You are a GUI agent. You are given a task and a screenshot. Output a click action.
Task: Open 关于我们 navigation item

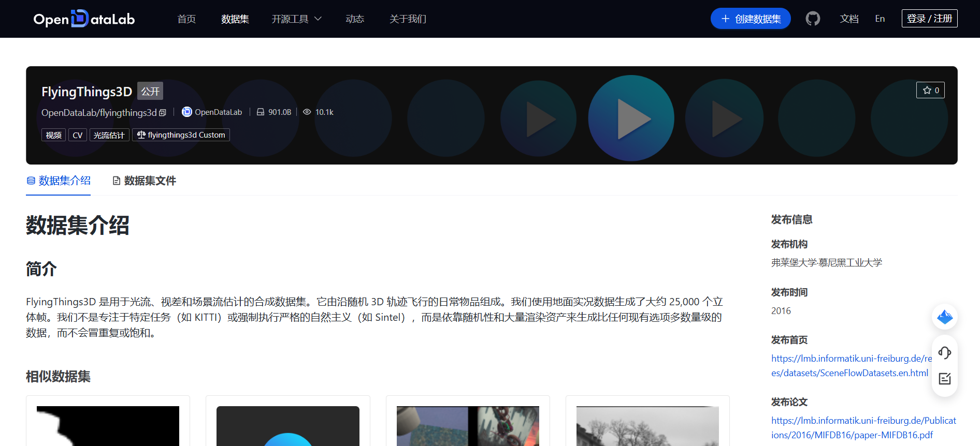[408, 19]
